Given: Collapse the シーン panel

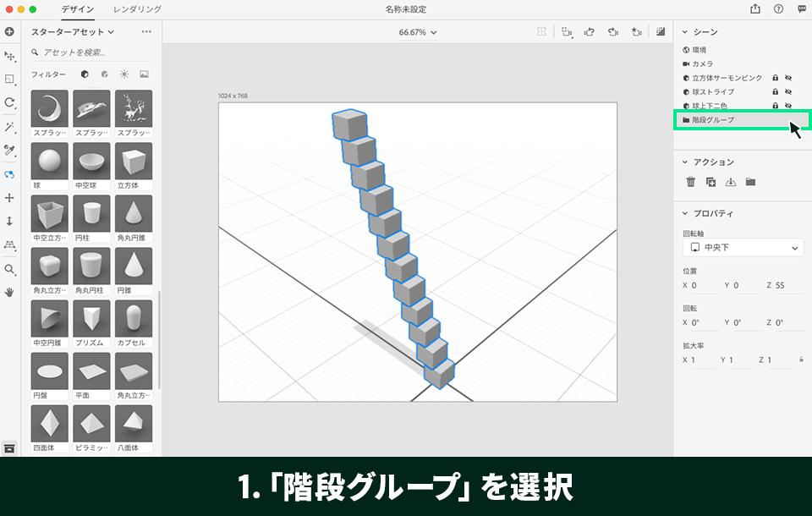Looking at the screenshot, I should point(684,32).
